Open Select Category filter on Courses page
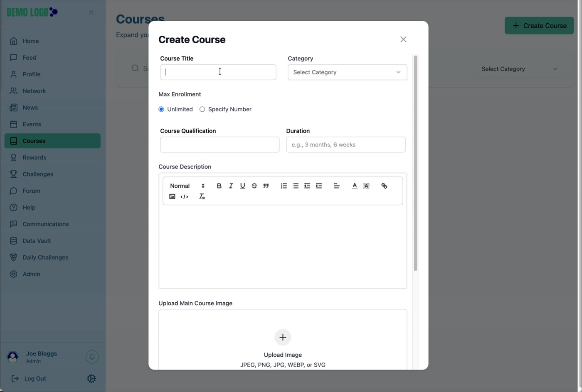Viewport: 582px width, 392px height. coord(519,69)
